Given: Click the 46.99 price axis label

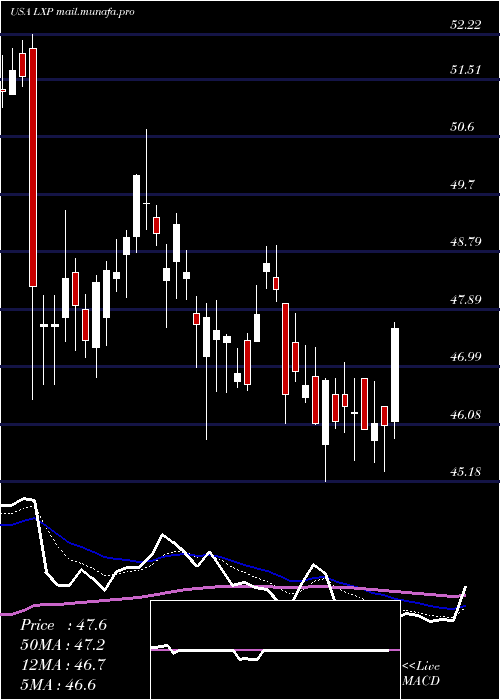Looking at the screenshot, I should click(466, 357).
